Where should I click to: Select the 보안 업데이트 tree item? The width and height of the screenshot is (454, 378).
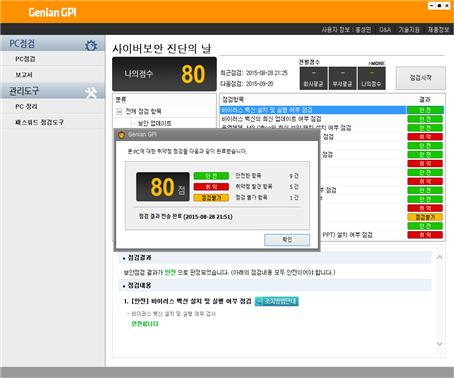click(154, 123)
